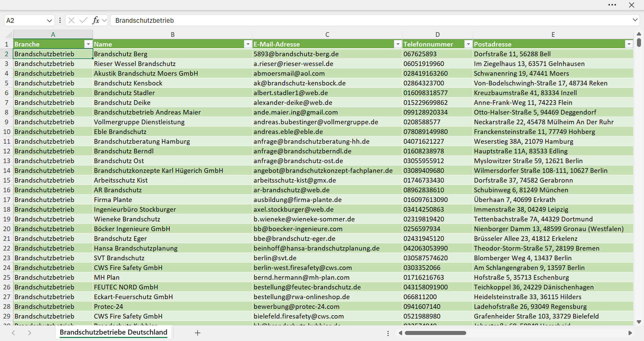
Task: Select column E header
Action: click(553, 35)
